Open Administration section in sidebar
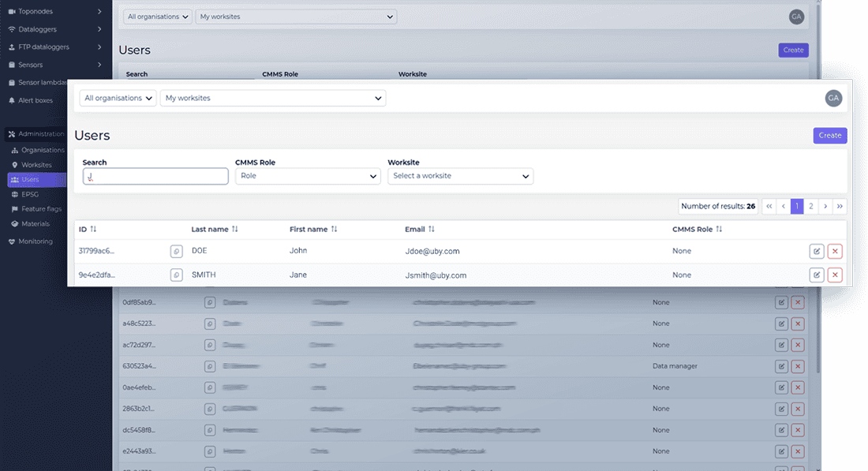The height and width of the screenshot is (471, 868). coord(36,134)
